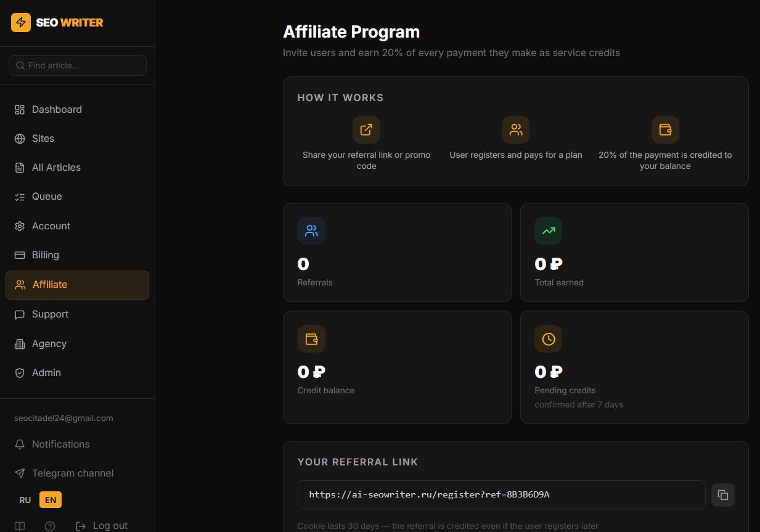Click the Credit balance label
The width and height of the screenshot is (760, 532).
(326, 390)
